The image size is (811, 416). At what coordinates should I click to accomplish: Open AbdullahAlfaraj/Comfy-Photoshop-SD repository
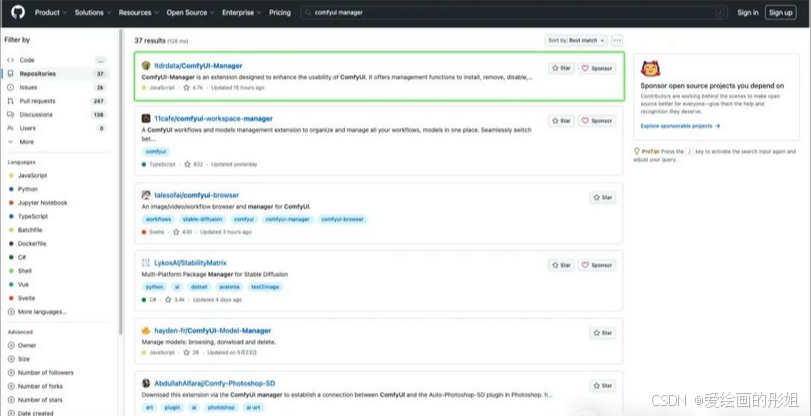215,383
